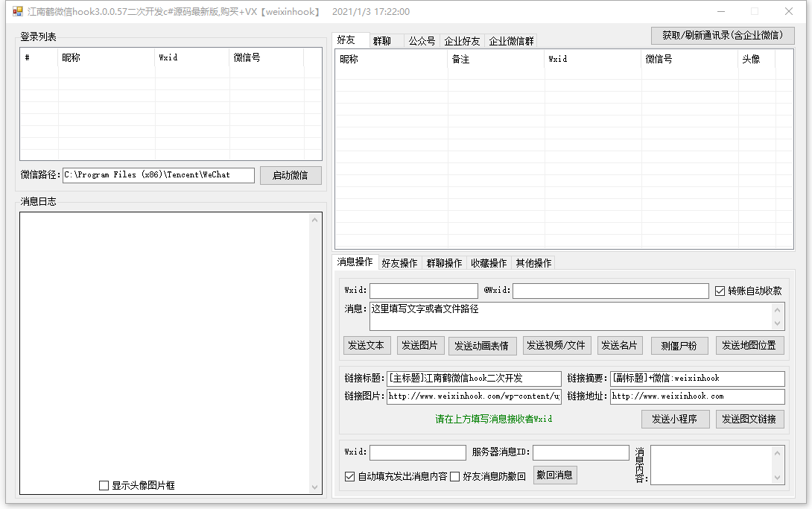Screen dimensions: 812x509
Task: Click 消息内容 box scroll up arrow
Action: pyautogui.click(x=777, y=453)
